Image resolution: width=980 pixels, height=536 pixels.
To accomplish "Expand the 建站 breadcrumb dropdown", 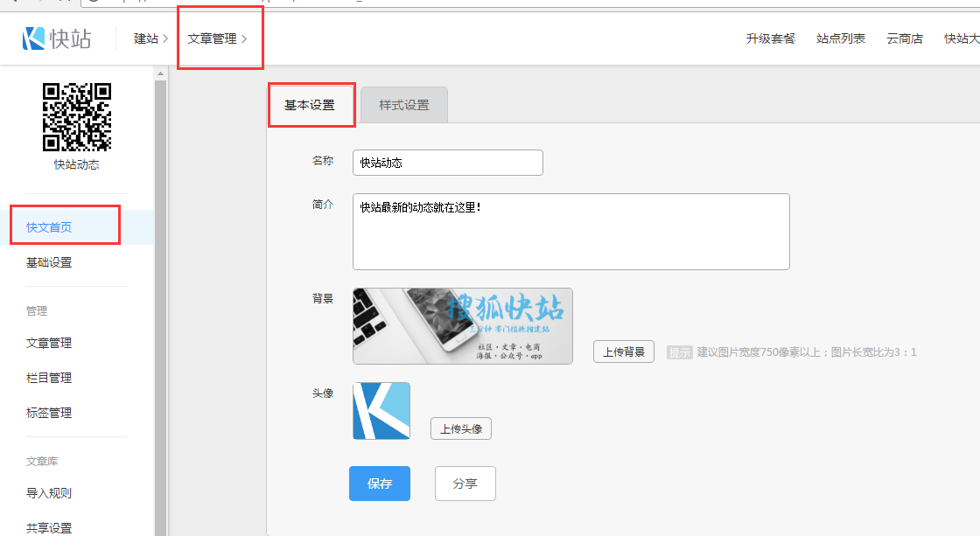I will [x=150, y=38].
